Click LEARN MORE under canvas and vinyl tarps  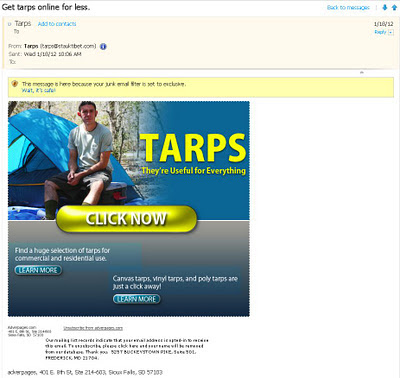pos(137,299)
